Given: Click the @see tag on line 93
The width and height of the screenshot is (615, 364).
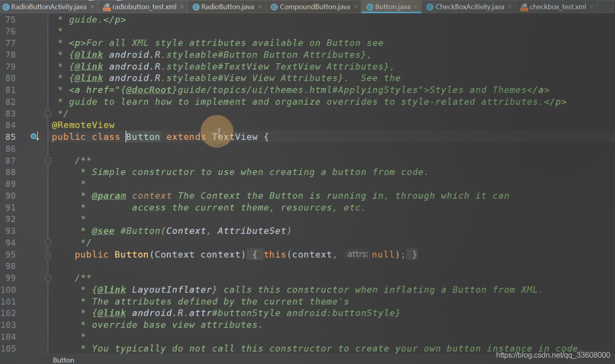Looking at the screenshot, I should coord(103,231).
